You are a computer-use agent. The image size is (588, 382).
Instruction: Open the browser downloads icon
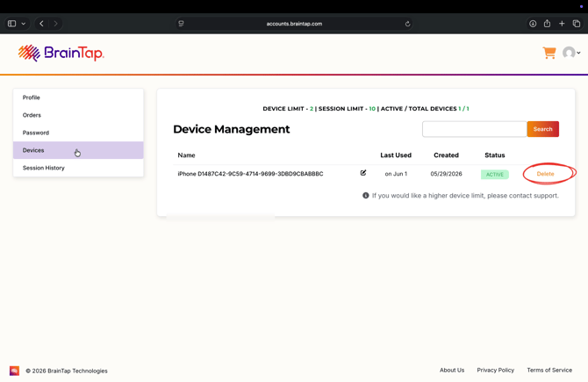533,24
